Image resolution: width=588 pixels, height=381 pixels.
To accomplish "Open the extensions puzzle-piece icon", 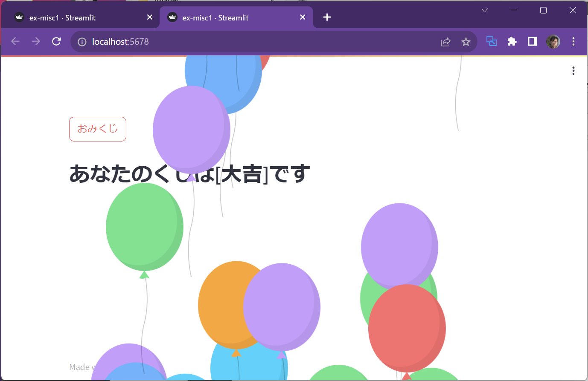I will 512,41.
